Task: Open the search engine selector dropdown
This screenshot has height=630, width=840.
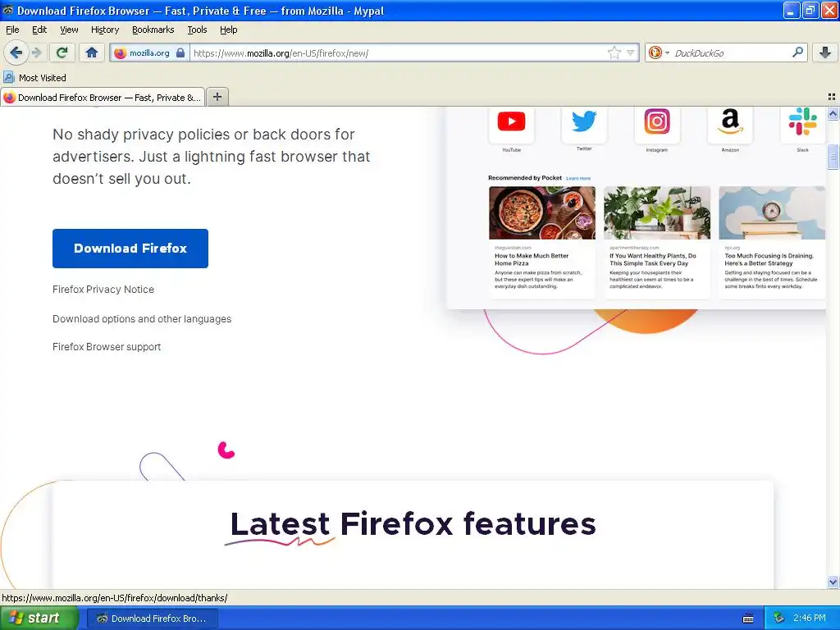Action: (x=659, y=52)
